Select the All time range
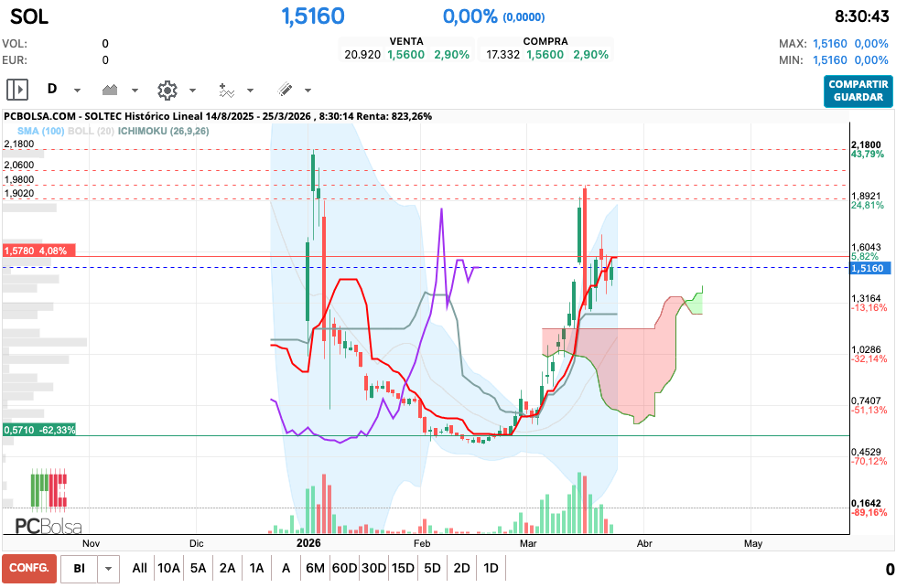907x588 pixels. (139, 569)
